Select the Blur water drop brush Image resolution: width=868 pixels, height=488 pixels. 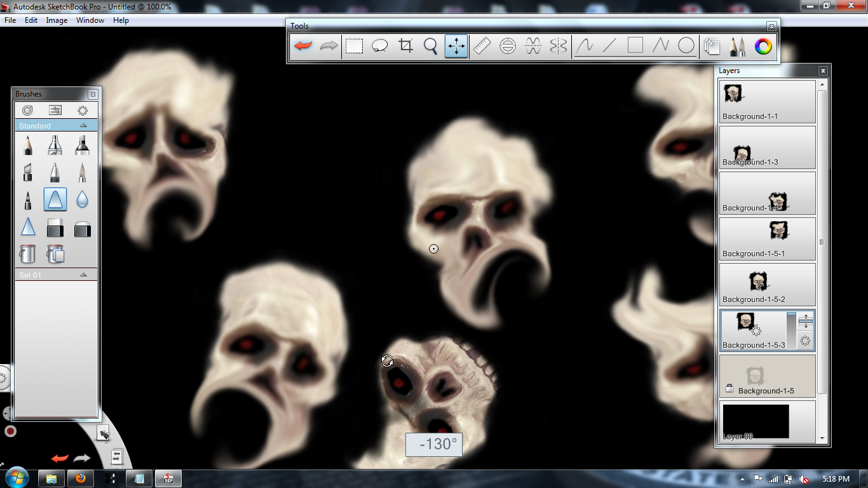tap(82, 200)
